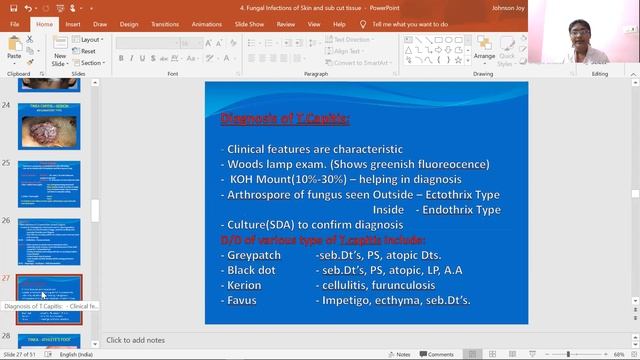Image resolution: width=640 pixels, height=360 pixels.
Task: Collapse the ribbon with the chevron
Action: [x=633, y=74]
